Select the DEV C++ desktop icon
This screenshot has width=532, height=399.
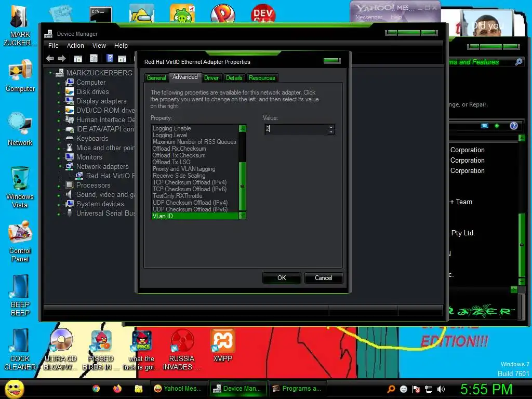(x=263, y=13)
